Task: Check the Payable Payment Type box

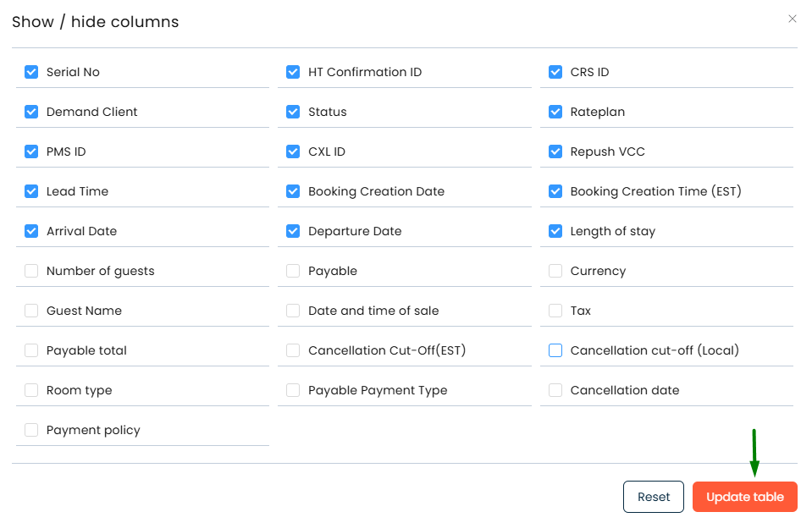Action: click(x=293, y=390)
